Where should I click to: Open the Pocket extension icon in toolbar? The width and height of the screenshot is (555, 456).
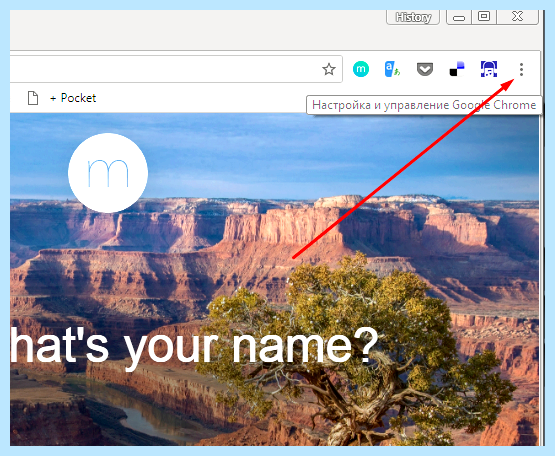425,69
